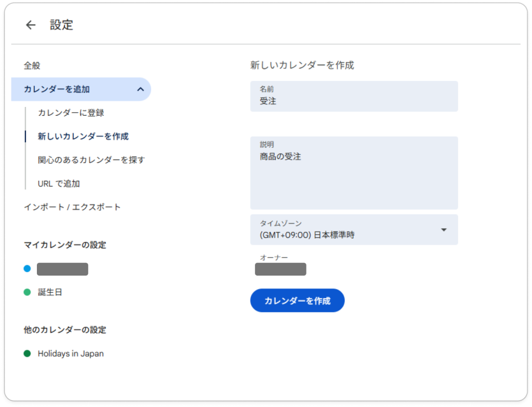Click the オーナー field
532x407 pixels.
click(x=280, y=269)
